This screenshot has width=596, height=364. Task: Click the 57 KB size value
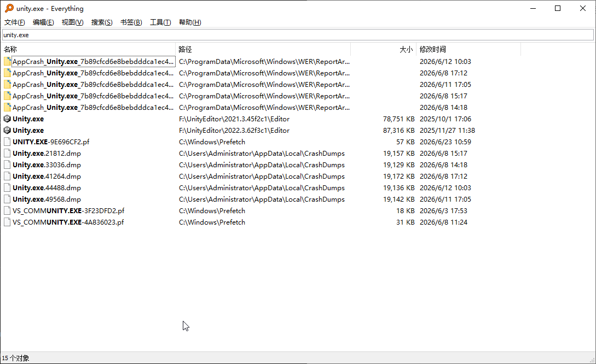click(x=405, y=142)
